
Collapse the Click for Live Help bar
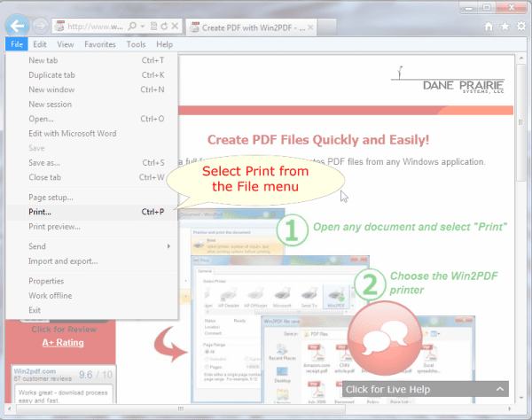coord(500,389)
